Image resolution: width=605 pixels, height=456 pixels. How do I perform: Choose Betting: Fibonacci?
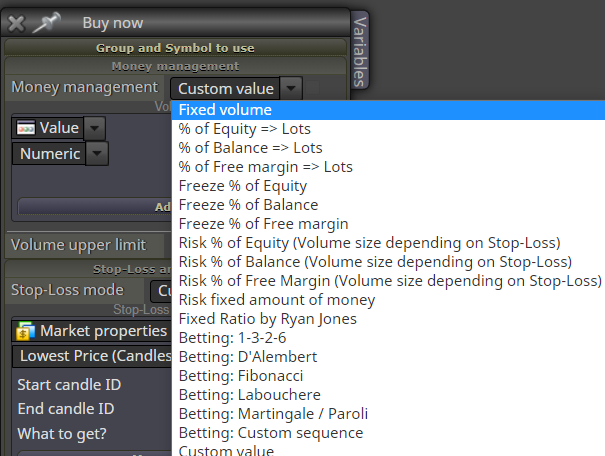(x=388, y=375)
